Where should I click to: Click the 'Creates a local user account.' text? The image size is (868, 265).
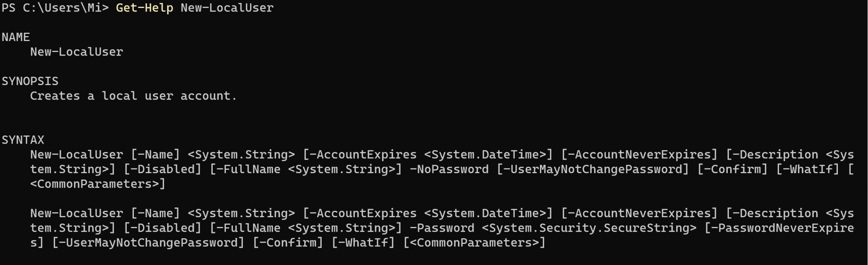(x=133, y=96)
